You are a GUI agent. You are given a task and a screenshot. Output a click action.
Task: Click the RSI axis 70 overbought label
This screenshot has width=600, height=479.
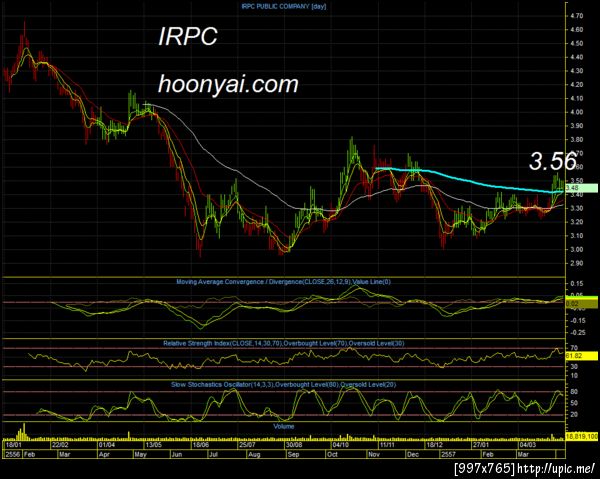pyautogui.click(x=574, y=348)
